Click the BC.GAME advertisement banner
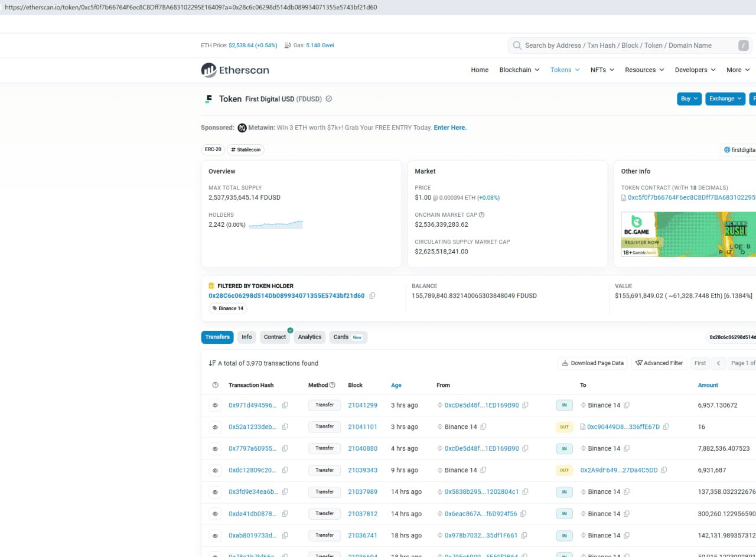The height and width of the screenshot is (557, 756). point(688,234)
